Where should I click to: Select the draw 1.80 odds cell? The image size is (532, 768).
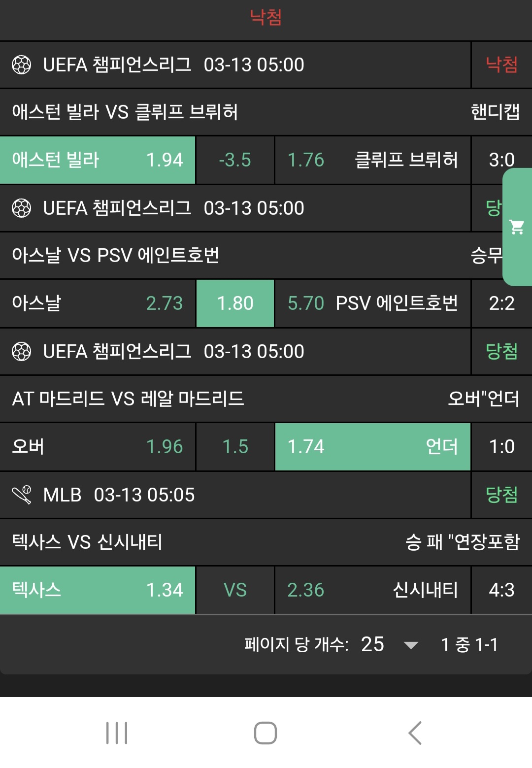[x=235, y=303]
